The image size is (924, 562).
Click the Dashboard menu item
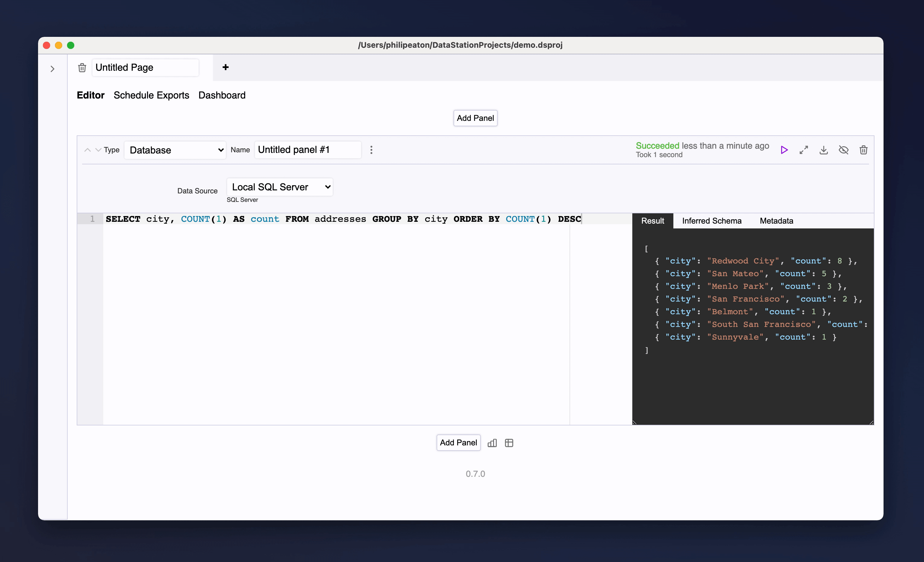[x=223, y=95]
